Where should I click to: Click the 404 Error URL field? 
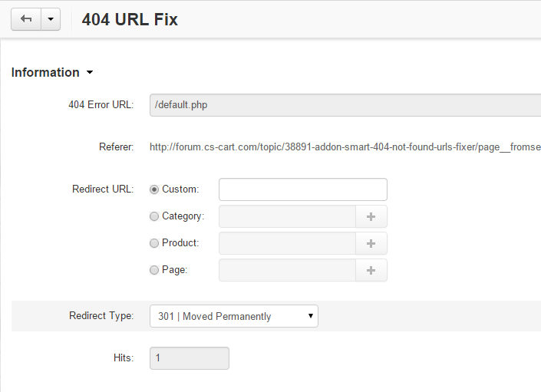click(x=345, y=105)
